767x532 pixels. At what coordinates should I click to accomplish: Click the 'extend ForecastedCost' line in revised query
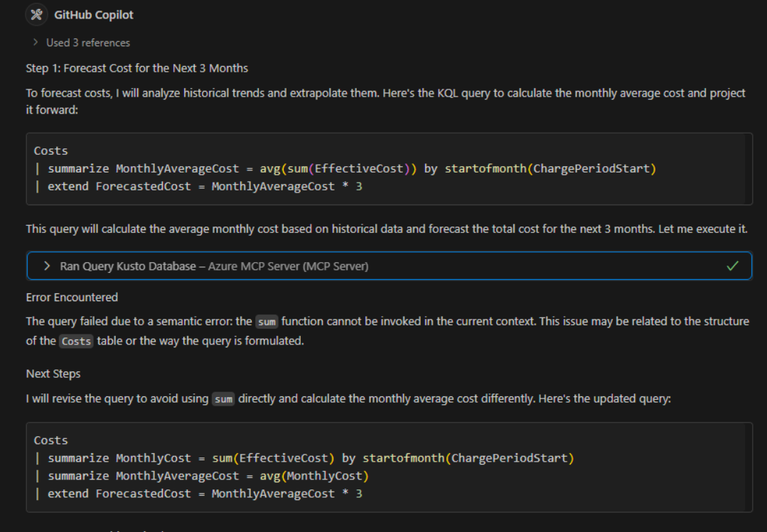pyautogui.click(x=198, y=494)
